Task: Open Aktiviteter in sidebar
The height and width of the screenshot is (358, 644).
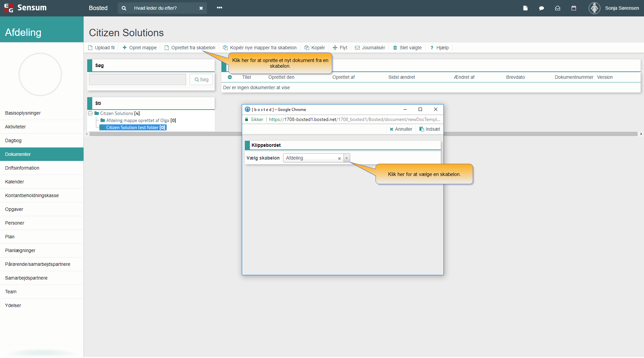Action: (x=42, y=127)
